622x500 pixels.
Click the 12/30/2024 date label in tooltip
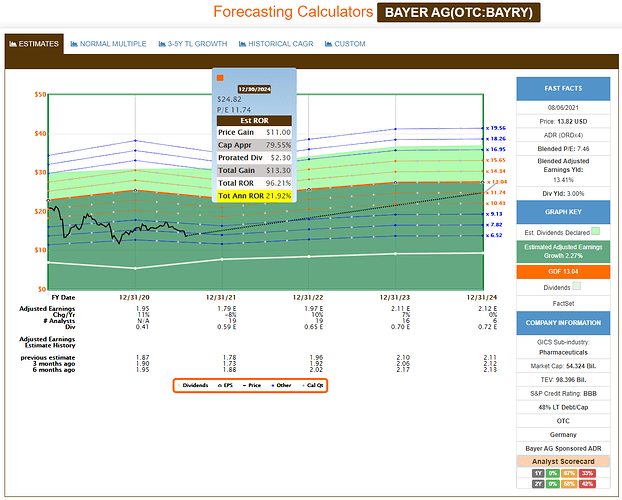(x=254, y=89)
